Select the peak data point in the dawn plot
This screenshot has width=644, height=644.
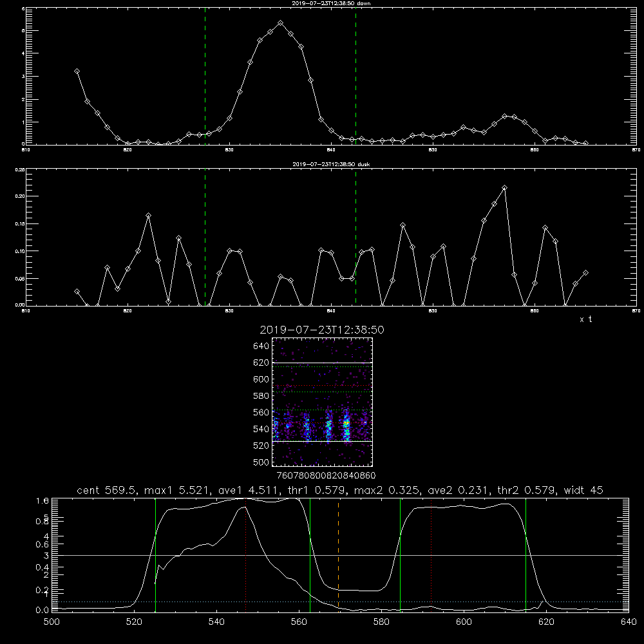coord(281,23)
